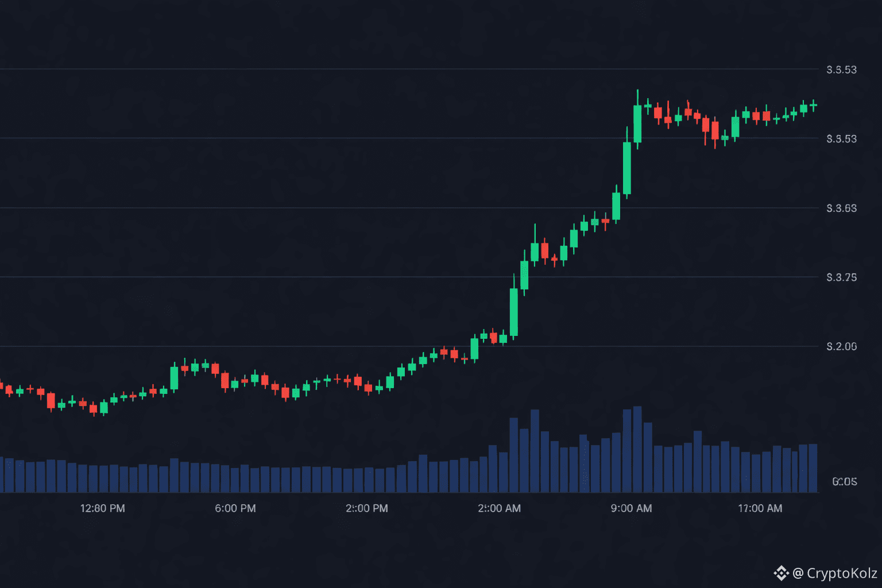Click the gridline at the second price level

point(402,139)
